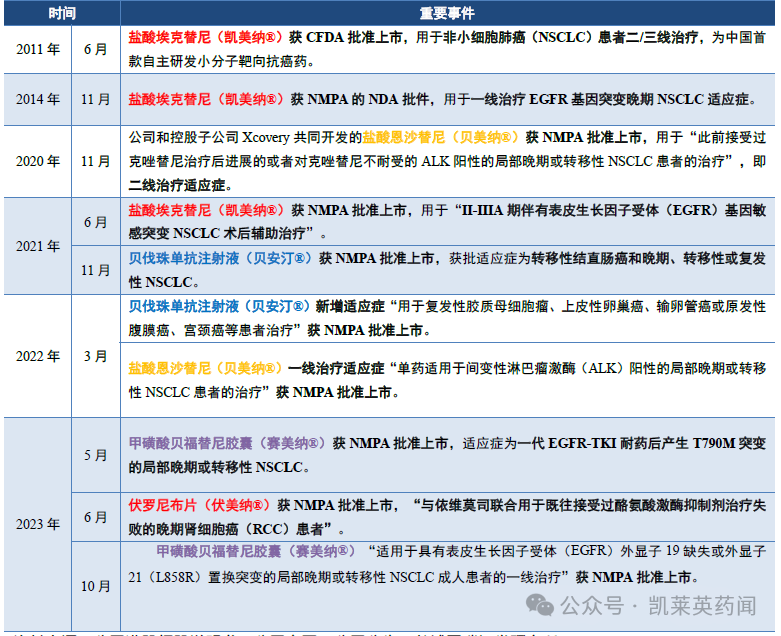The width and height of the screenshot is (781, 636).
Task: Select the "2011年" year cell
Action: [x=38, y=49]
